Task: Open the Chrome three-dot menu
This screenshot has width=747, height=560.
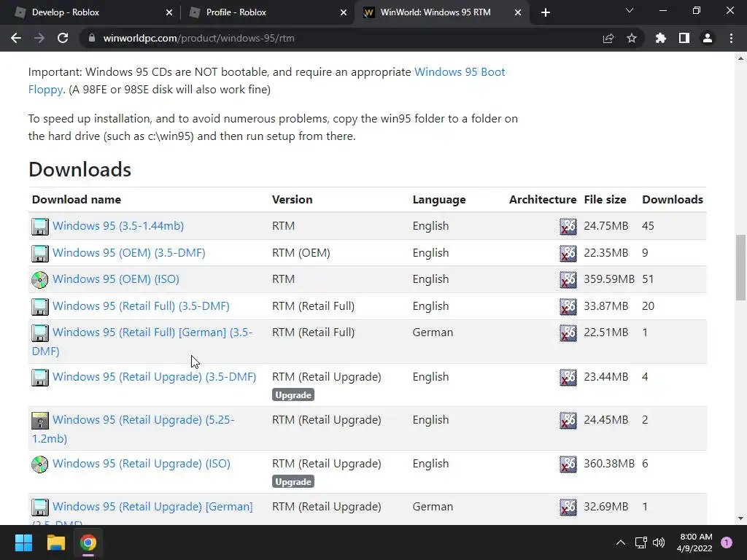Action: coord(731,38)
